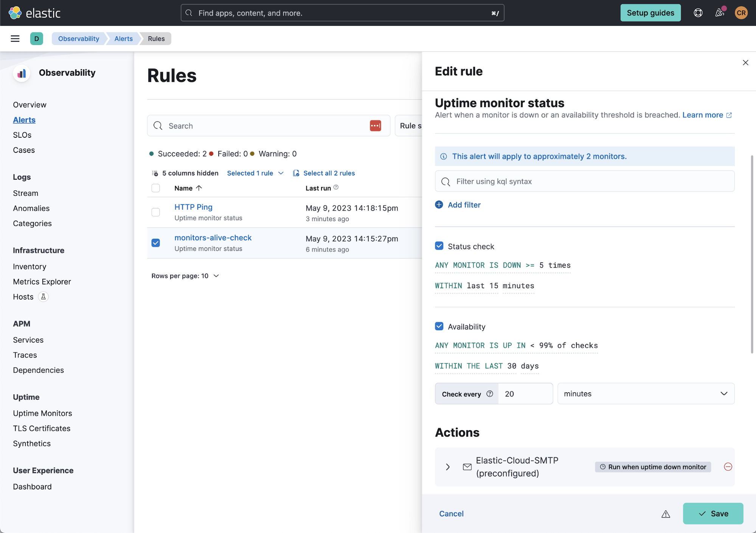Click the settings/gear icon in toolbar
Viewport: 756px width, 533px height.
coord(698,13)
